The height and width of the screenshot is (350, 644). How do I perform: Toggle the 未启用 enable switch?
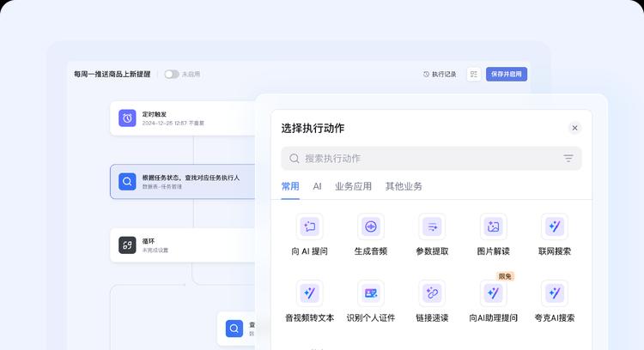(172, 75)
